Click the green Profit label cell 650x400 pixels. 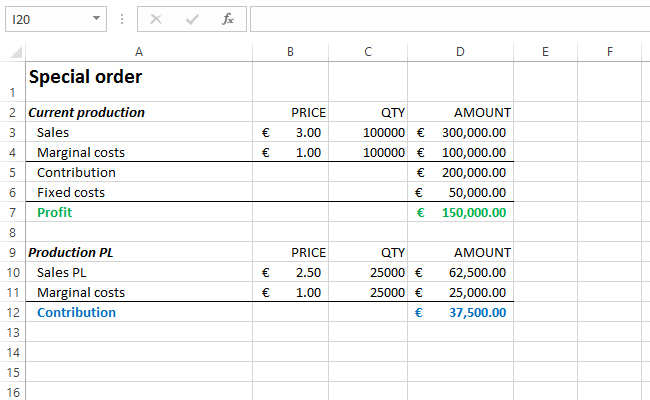139,212
